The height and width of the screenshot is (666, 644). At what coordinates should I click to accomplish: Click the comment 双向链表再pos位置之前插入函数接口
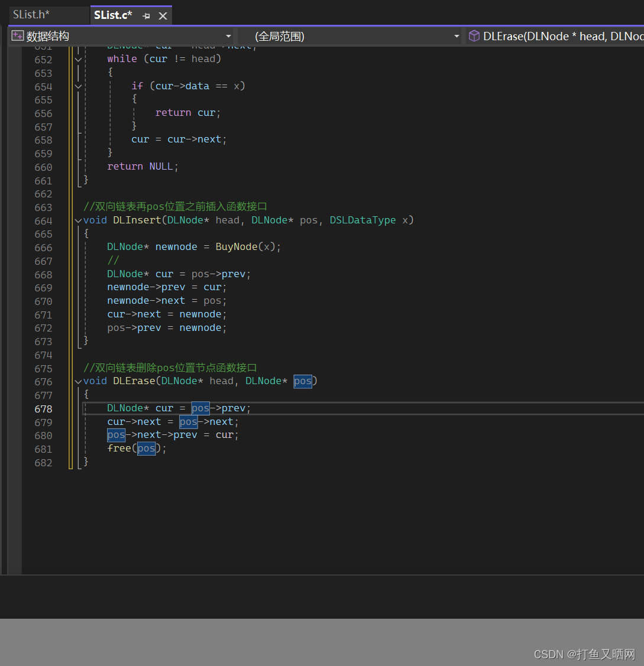tap(175, 207)
